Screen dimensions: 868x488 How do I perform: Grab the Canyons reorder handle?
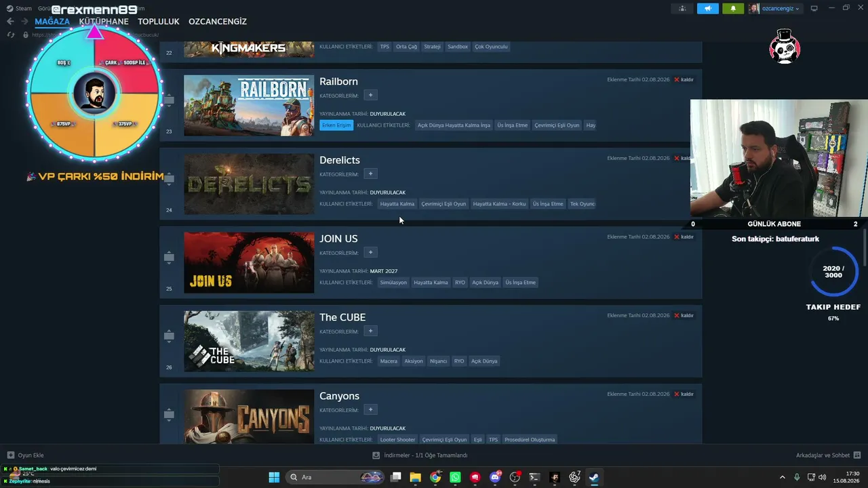point(169,415)
